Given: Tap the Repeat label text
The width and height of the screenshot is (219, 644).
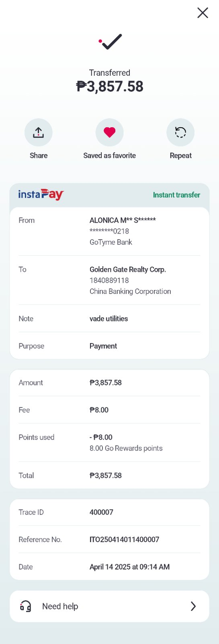Looking at the screenshot, I should 180,155.
